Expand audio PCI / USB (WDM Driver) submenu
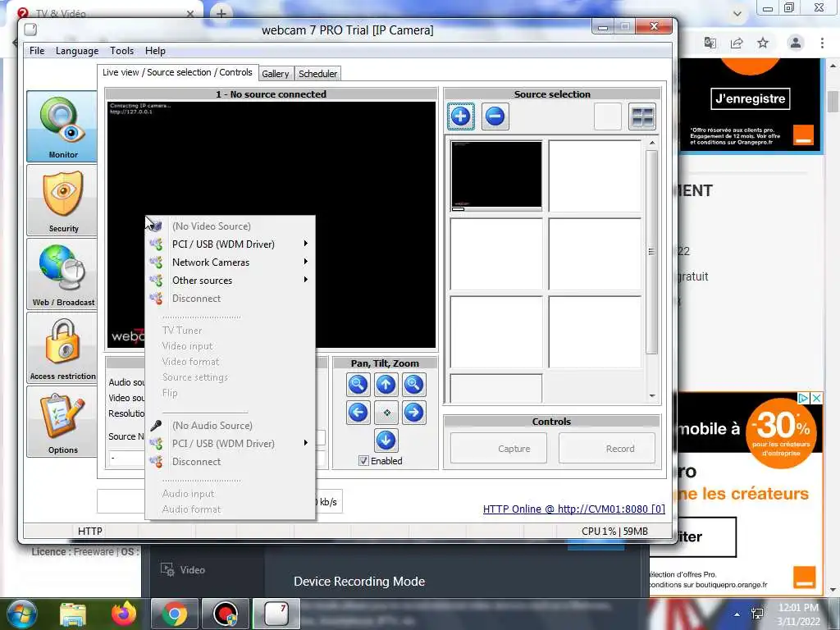The image size is (840, 630). 230,444
